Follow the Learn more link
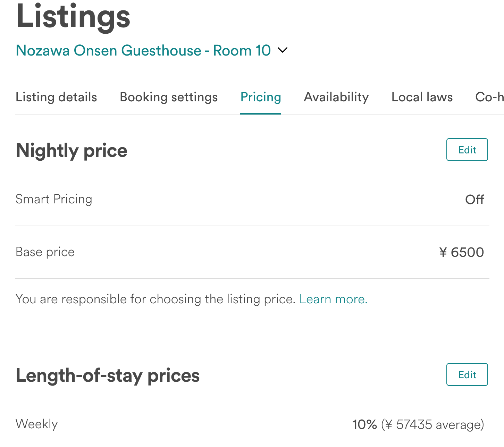 (x=333, y=299)
